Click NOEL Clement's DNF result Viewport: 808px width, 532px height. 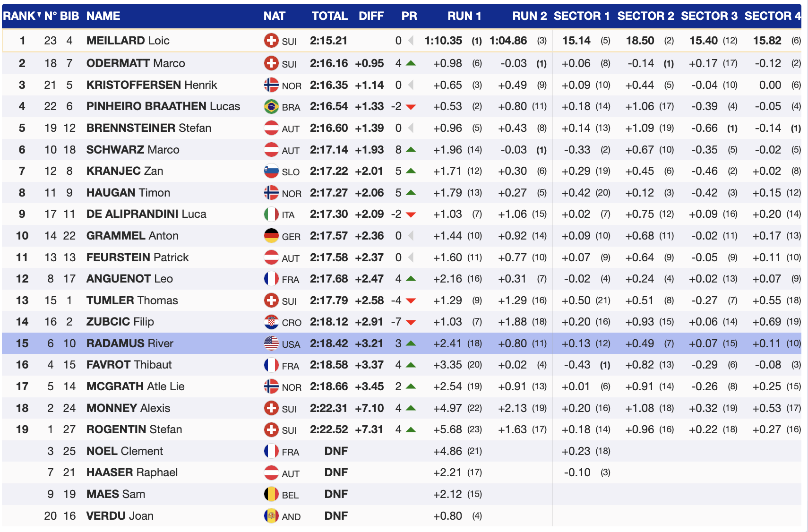(336, 451)
